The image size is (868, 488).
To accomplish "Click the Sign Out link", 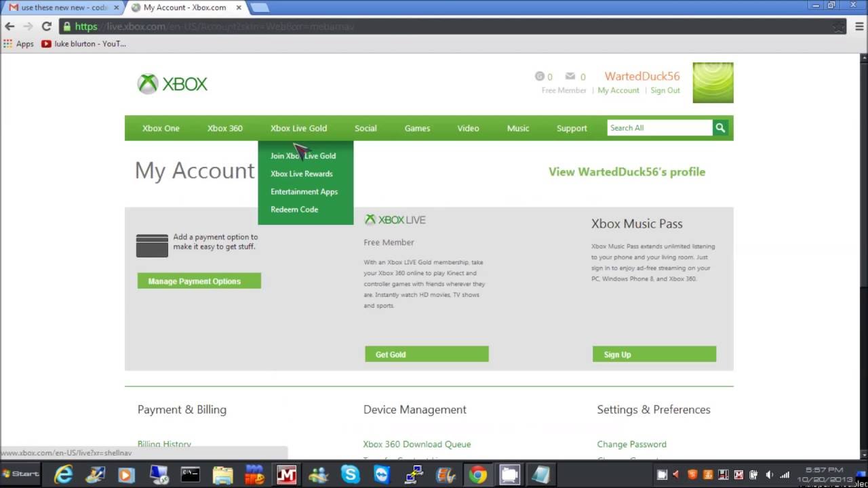I will (x=665, y=90).
